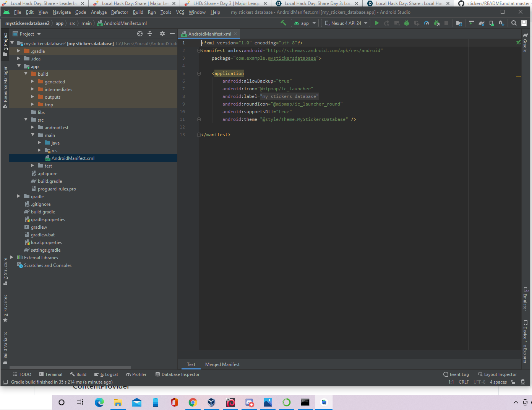Toggle tool window bars in status bar corner
The image size is (532, 410).
(5, 382)
